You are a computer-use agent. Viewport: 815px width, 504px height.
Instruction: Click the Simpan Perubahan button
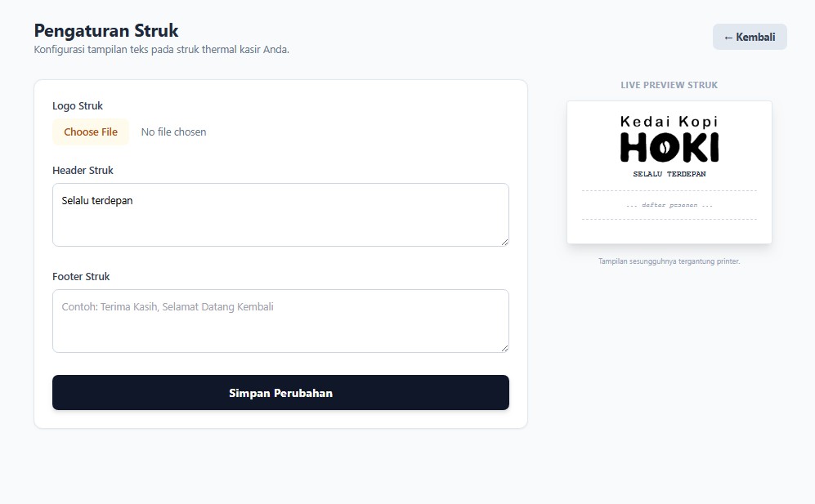tap(280, 393)
